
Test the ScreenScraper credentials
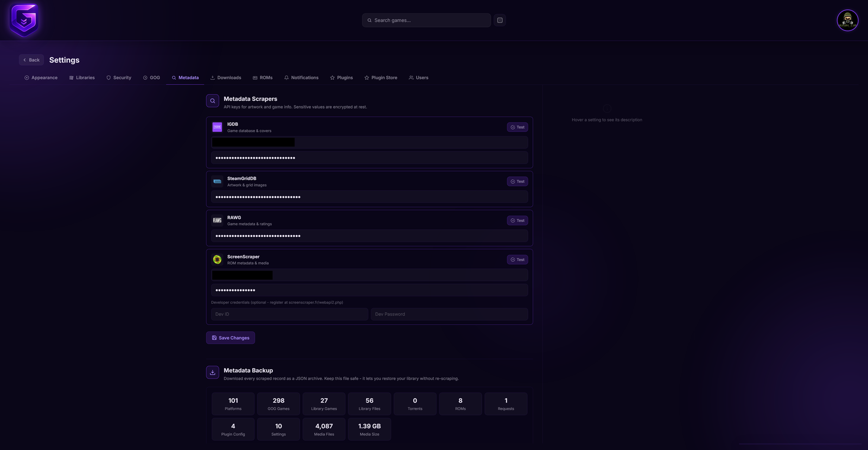point(518,259)
